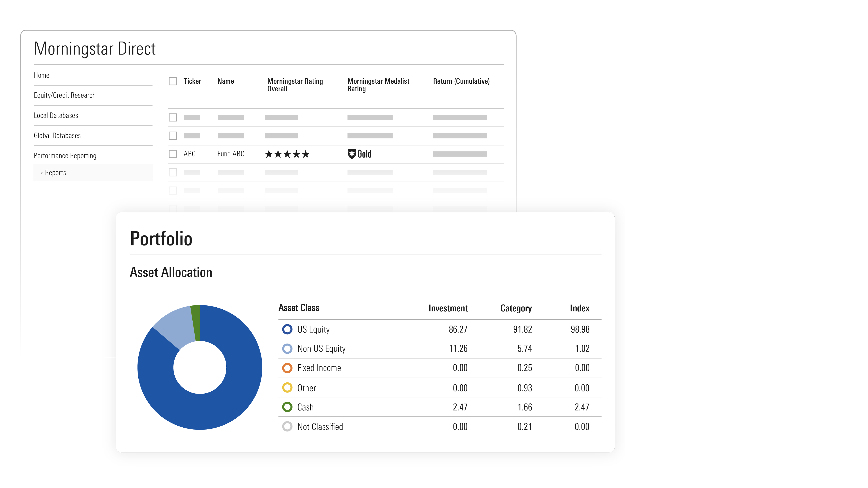Expand the Performance Reporting section
Image resolution: width=868 pixels, height=488 pixels.
tap(65, 156)
